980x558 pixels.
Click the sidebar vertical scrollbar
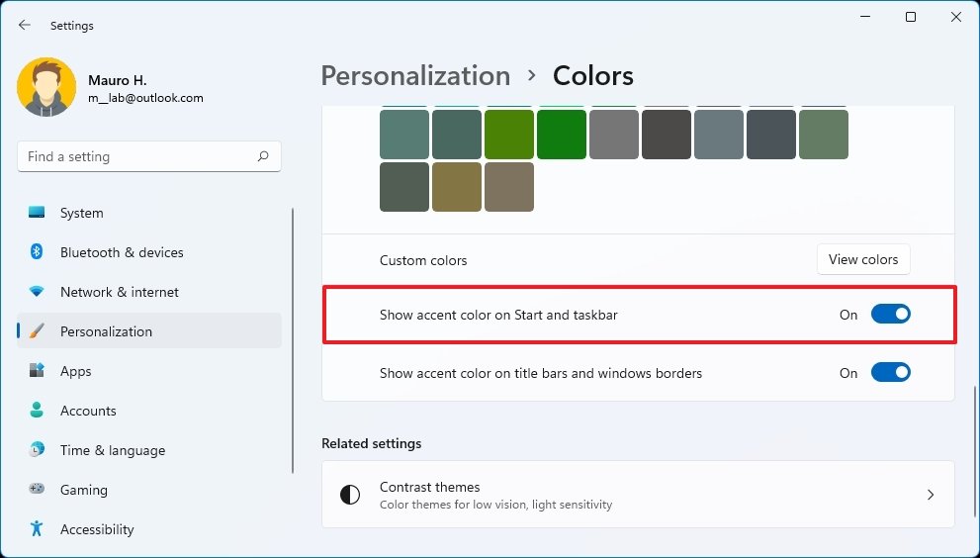[293, 341]
